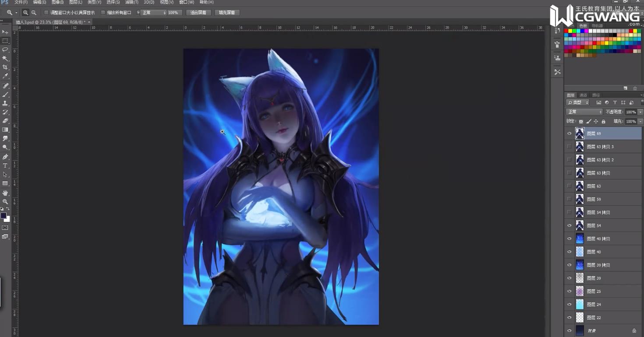The width and height of the screenshot is (644, 337).
Task: Filter layers by type (T) layers
Action: [615, 102]
